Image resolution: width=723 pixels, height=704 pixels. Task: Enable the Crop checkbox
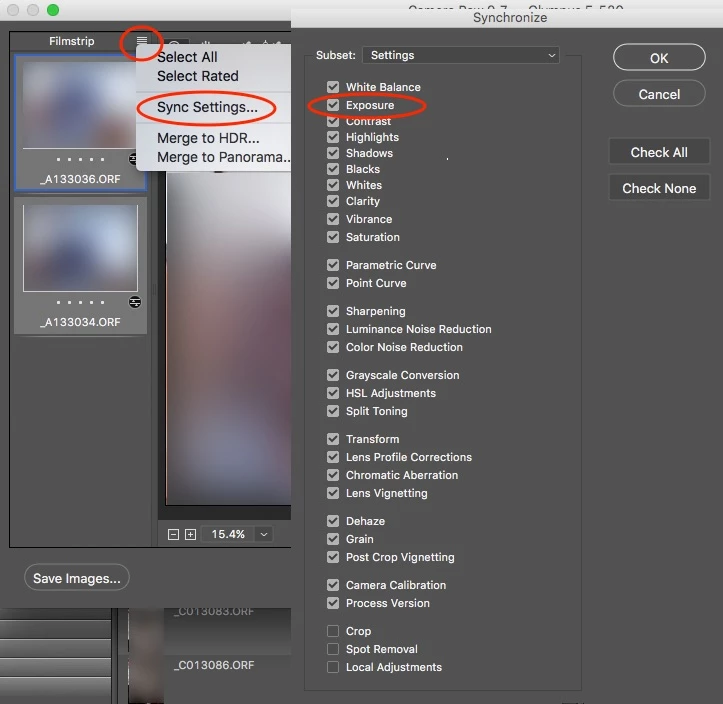[333, 632]
